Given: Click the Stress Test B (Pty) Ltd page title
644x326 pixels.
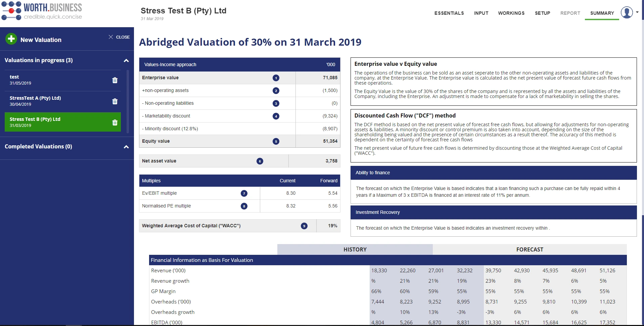Looking at the screenshot, I should click(x=183, y=11).
